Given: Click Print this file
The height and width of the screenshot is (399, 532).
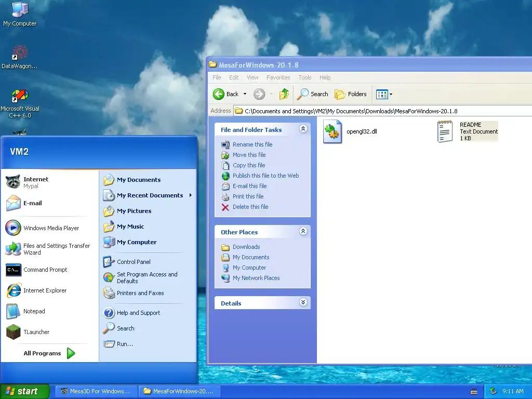Looking at the screenshot, I should [x=242, y=196].
